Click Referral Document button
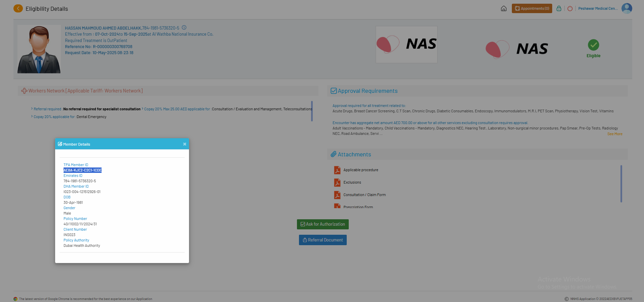The height and width of the screenshot is (302, 644). [323, 240]
